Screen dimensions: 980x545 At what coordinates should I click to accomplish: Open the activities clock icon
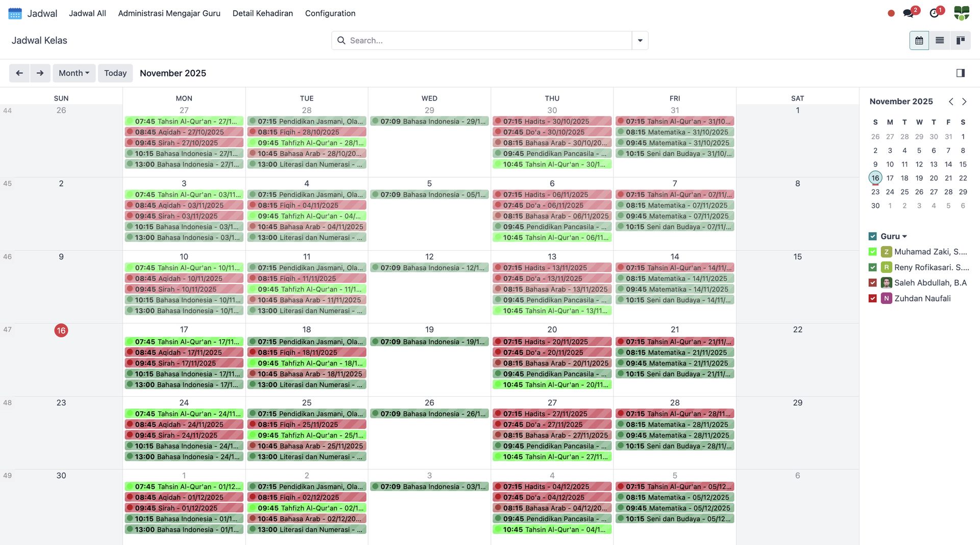tap(934, 13)
